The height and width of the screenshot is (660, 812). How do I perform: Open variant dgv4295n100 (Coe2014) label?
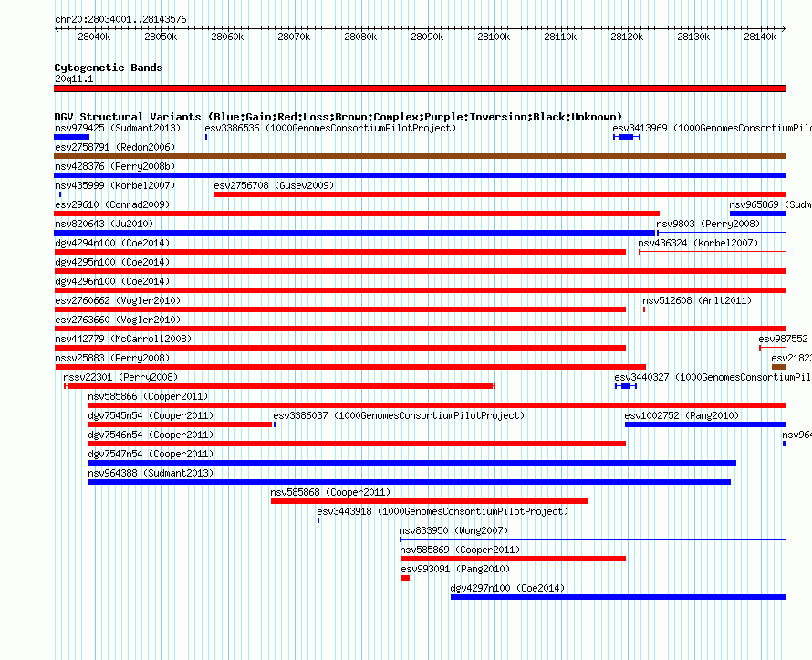[112, 262]
